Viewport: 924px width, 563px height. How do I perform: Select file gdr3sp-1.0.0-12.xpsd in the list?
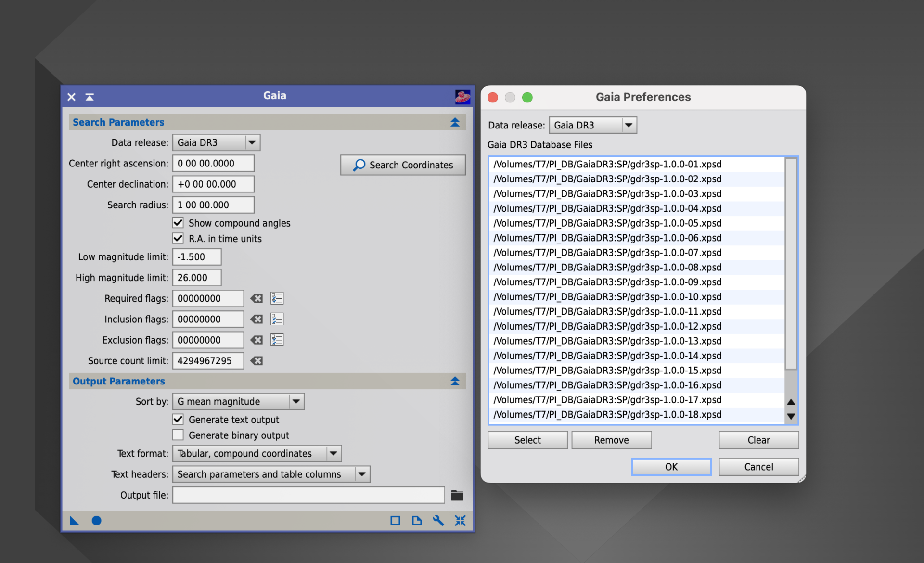(x=637, y=326)
